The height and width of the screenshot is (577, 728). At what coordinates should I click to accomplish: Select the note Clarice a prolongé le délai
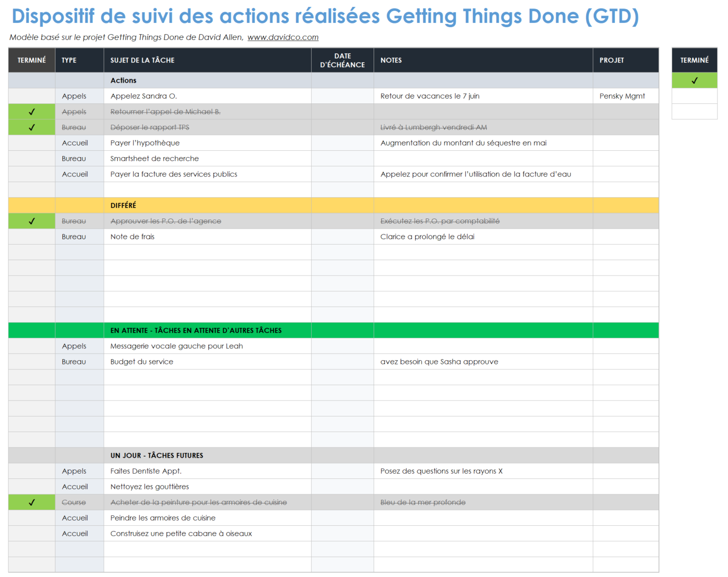click(x=483, y=237)
